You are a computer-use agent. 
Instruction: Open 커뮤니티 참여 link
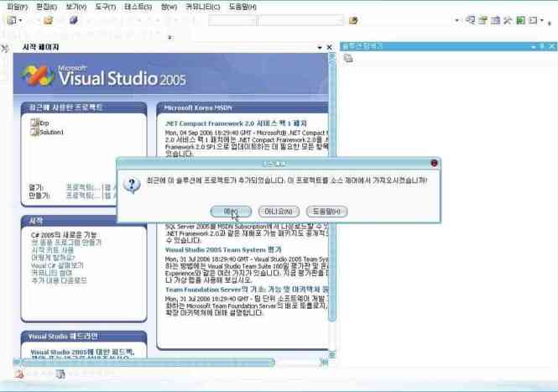tap(52, 273)
